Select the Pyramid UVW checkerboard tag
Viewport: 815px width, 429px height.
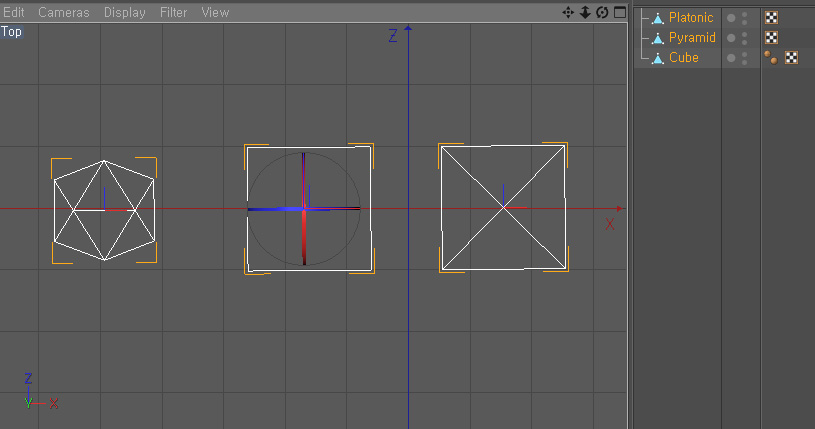772,37
